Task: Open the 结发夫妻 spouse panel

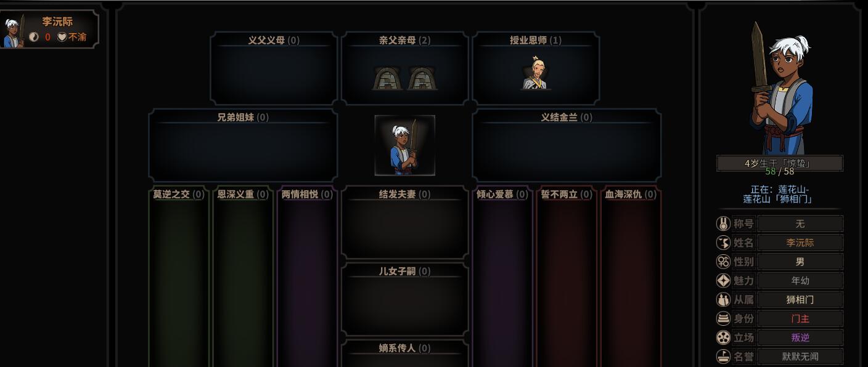Action: (405, 222)
